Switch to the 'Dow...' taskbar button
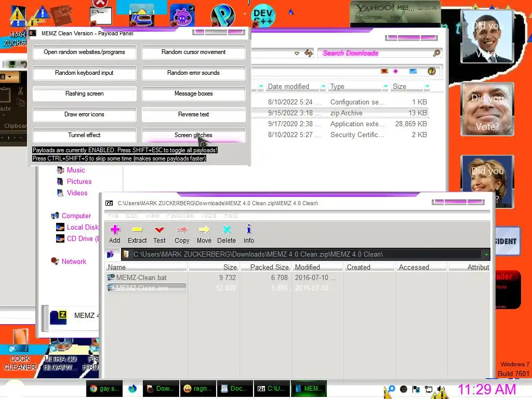Screen dimensions: 532x399 (161, 389)
